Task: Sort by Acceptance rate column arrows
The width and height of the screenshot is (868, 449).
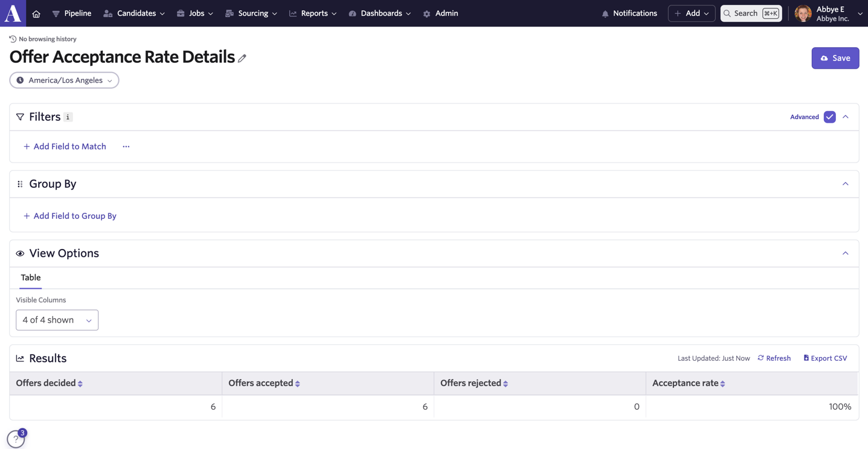Action: 723,384
